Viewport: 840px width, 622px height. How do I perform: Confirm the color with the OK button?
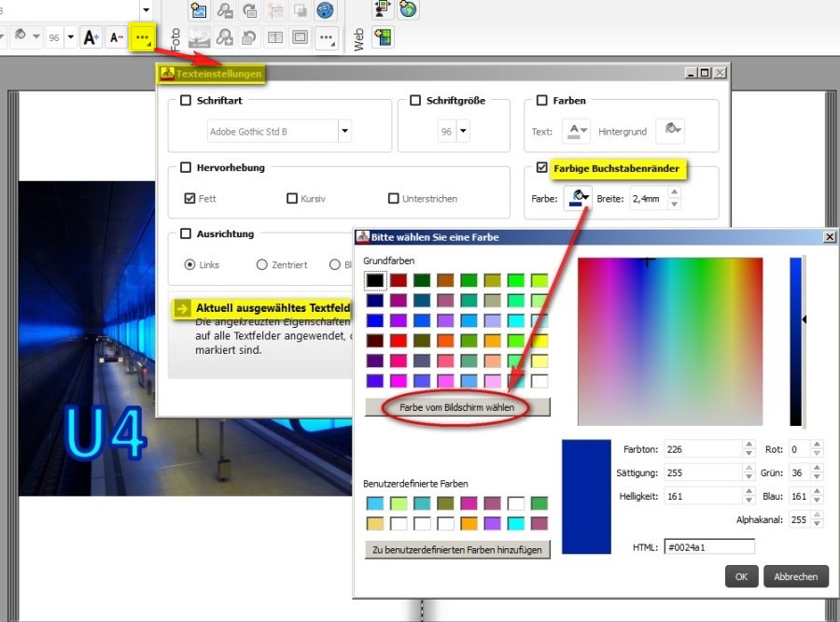740,576
